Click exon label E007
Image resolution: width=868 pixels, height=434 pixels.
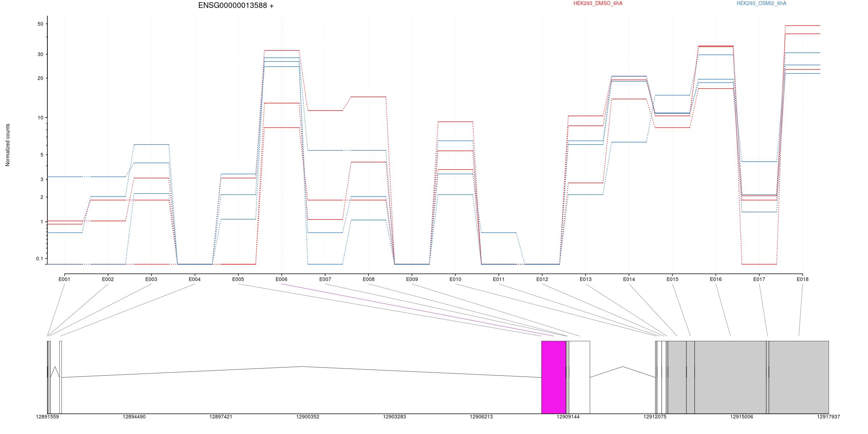(325, 279)
